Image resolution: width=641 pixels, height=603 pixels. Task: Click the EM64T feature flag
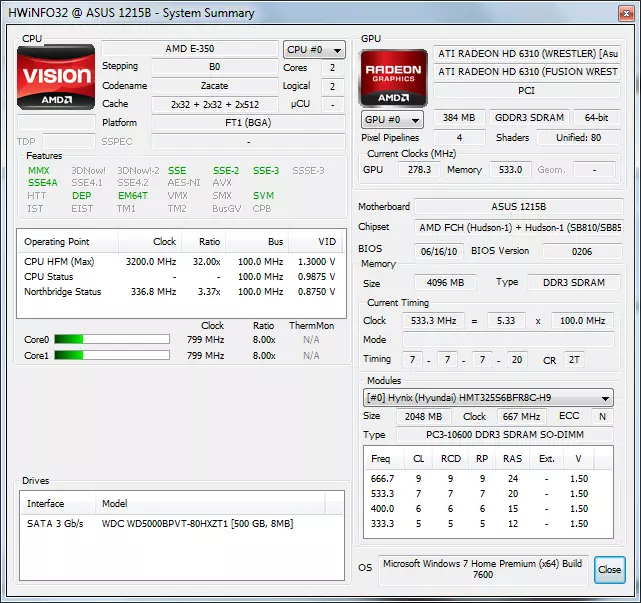[132, 195]
